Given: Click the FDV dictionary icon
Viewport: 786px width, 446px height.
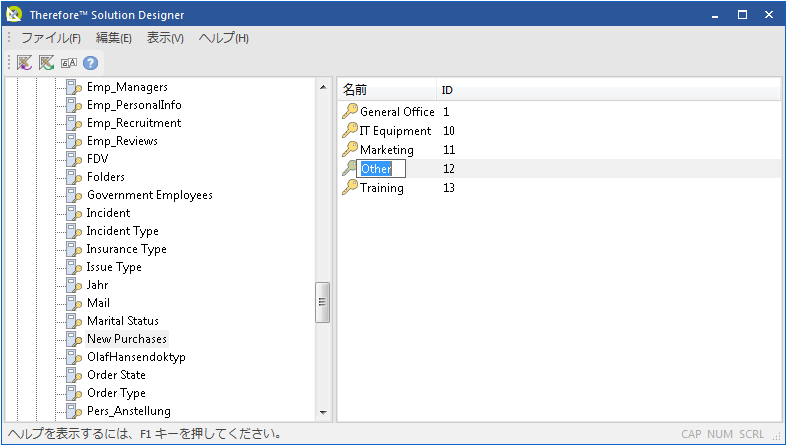Looking at the screenshot, I should (74, 159).
